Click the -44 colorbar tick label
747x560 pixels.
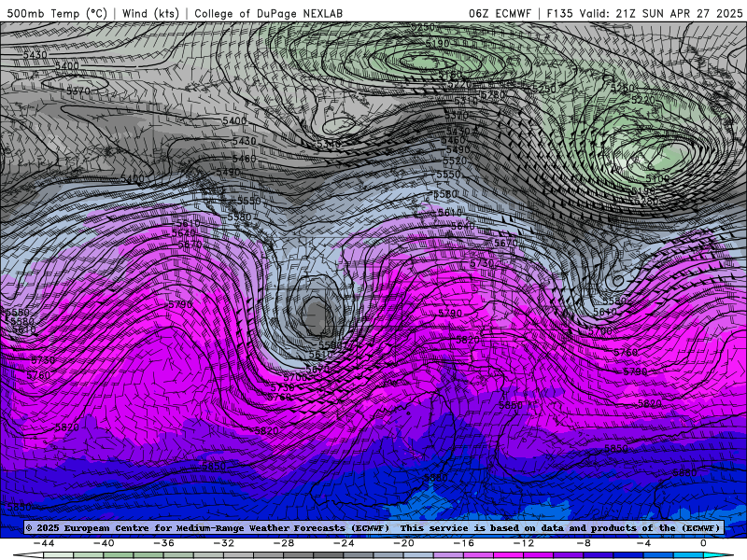point(44,543)
